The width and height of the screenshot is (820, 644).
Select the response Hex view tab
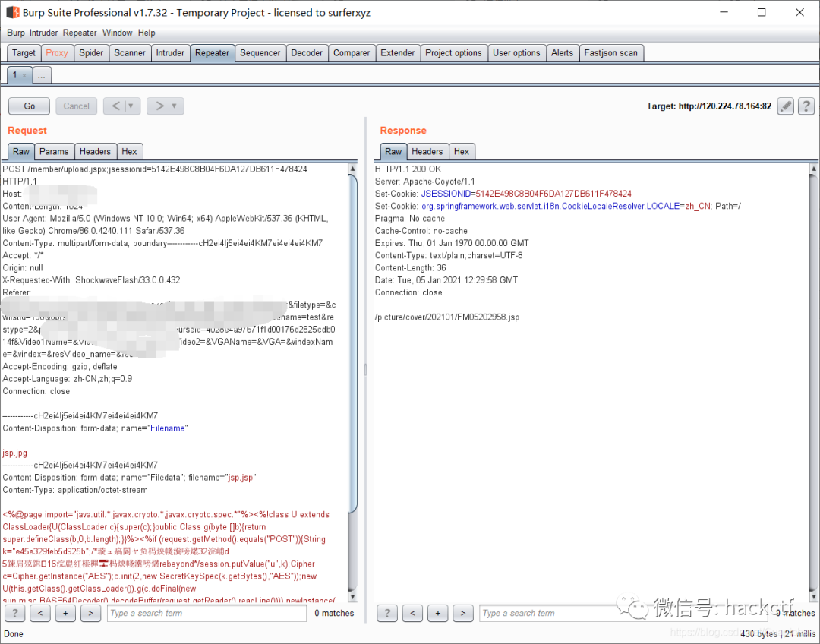(462, 152)
